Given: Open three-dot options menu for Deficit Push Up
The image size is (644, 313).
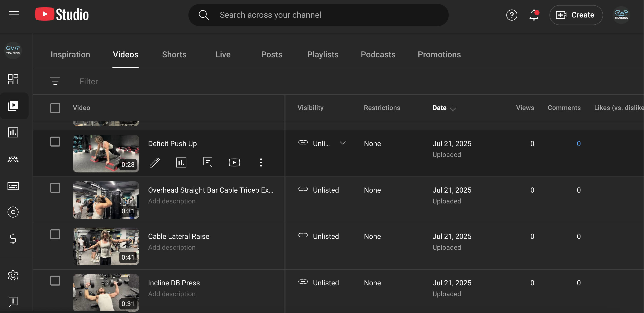Looking at the screenshot, I should coord(261,162).
